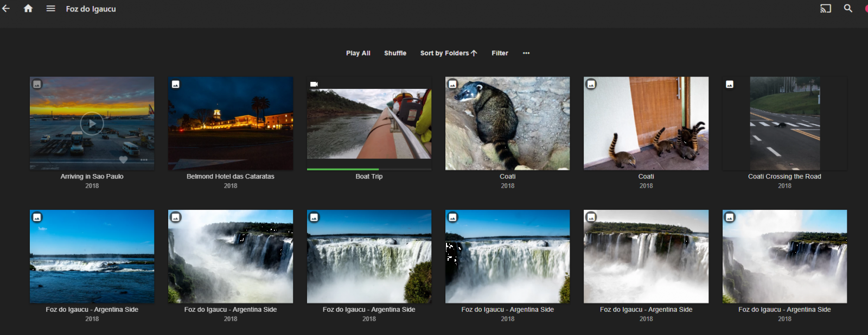
Task: Expand the more options ellipsis in toolbar
Action: [526, 53]
